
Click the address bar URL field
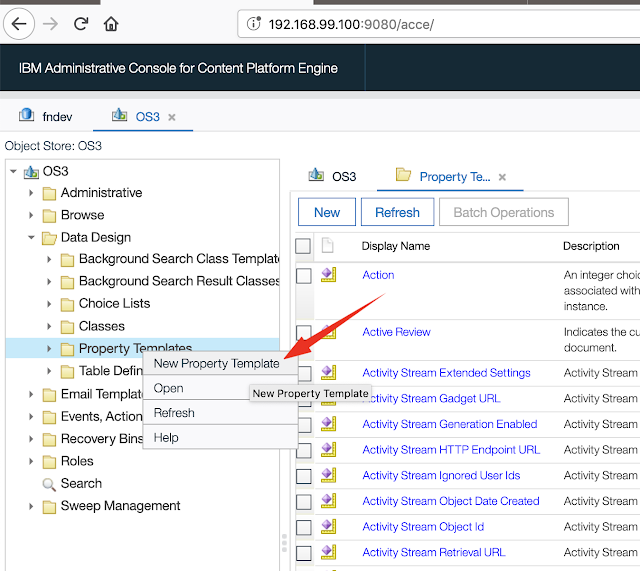(x=439, y=24)
